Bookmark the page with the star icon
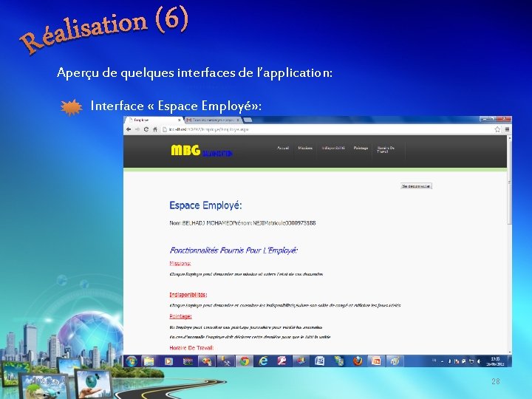The image size is (532, 399). click(497, 129)
